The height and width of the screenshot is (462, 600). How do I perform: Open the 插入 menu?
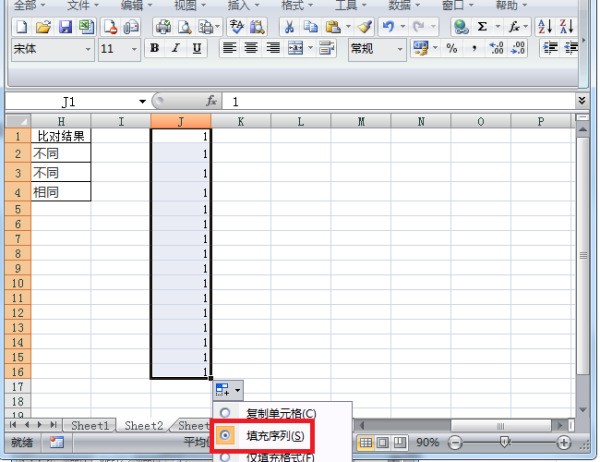[243, 5]
